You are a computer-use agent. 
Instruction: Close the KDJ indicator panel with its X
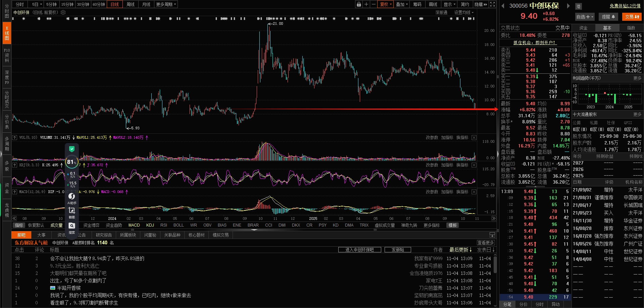[x=474, y=165]
